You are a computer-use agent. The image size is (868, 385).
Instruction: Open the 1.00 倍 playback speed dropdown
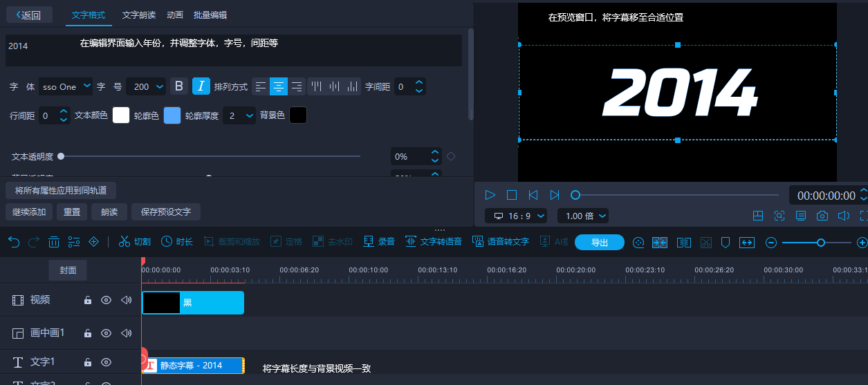pos(583,216)
